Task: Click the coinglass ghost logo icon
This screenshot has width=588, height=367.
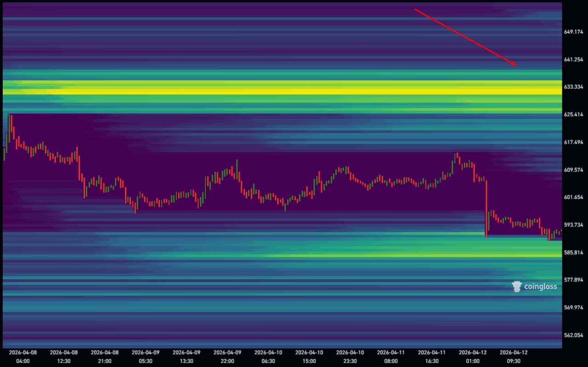Action: [x=517, y=287]
